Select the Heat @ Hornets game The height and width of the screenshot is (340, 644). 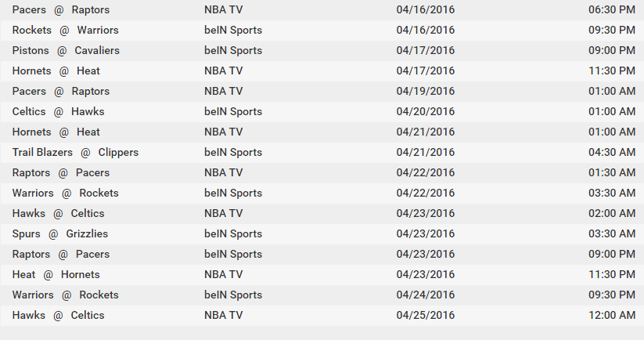point(56,274)
